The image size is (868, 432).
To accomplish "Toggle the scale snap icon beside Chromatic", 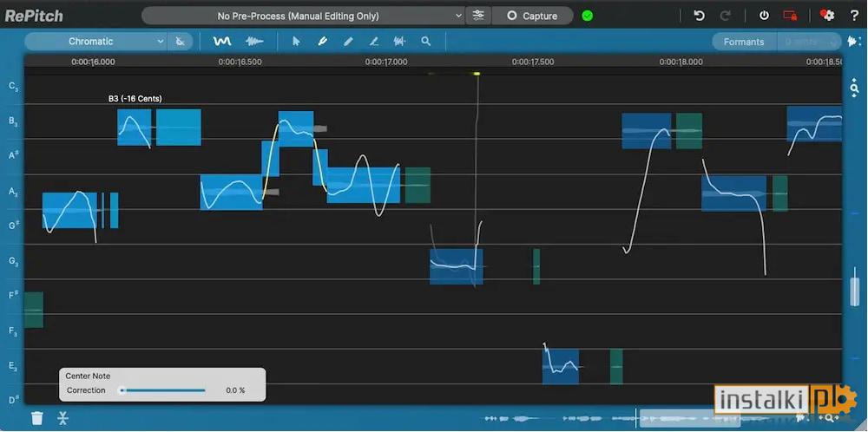I will tap(180, 42).
